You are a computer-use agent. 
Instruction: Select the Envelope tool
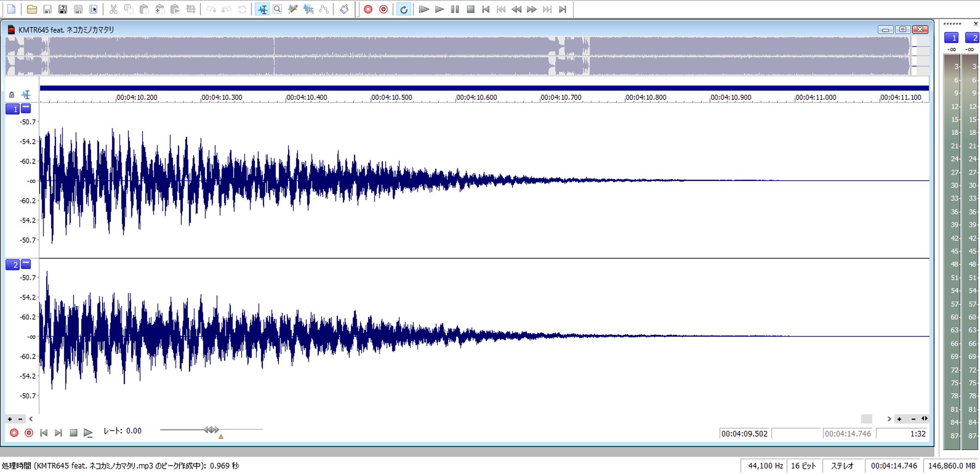[x=324, y=9]
